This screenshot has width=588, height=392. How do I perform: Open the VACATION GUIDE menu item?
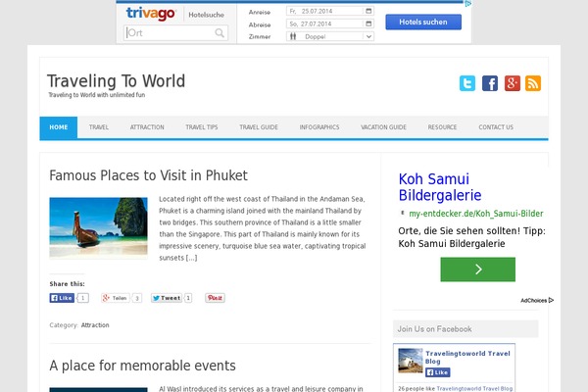[x=383, y=127]
